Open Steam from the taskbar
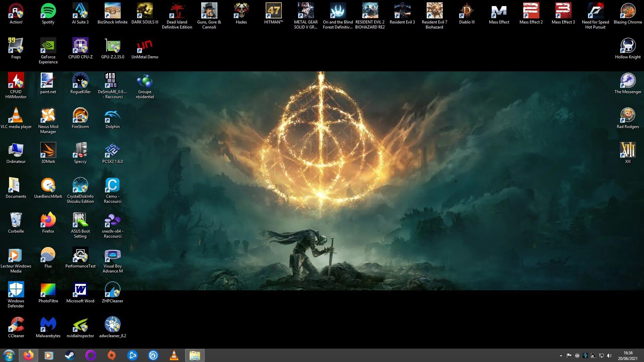 70,355
